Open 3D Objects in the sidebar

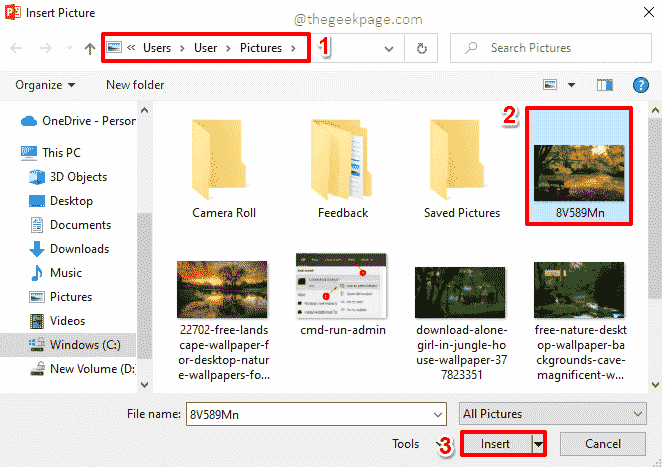68,177
